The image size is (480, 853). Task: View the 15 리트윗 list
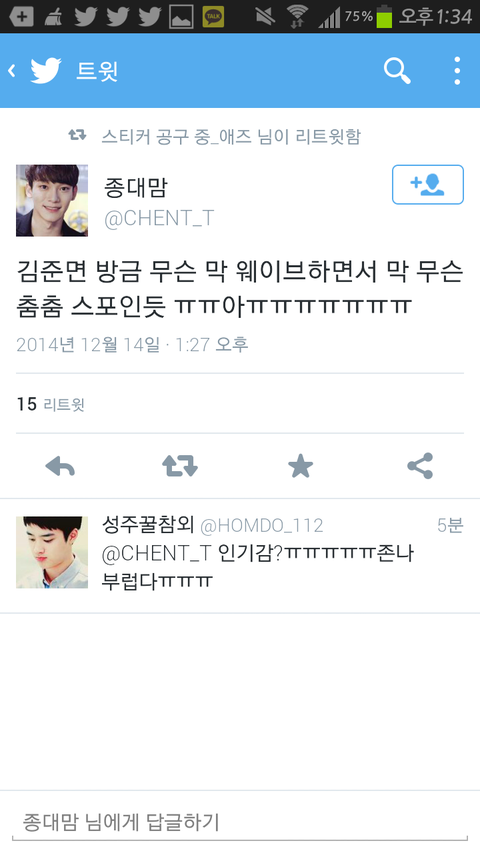click(x=51, y=404)
